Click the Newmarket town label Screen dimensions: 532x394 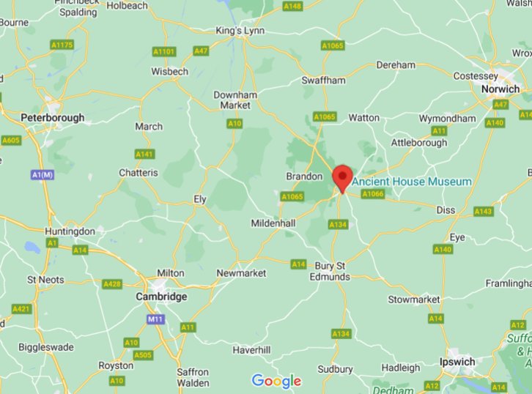(x=241, y=273)
